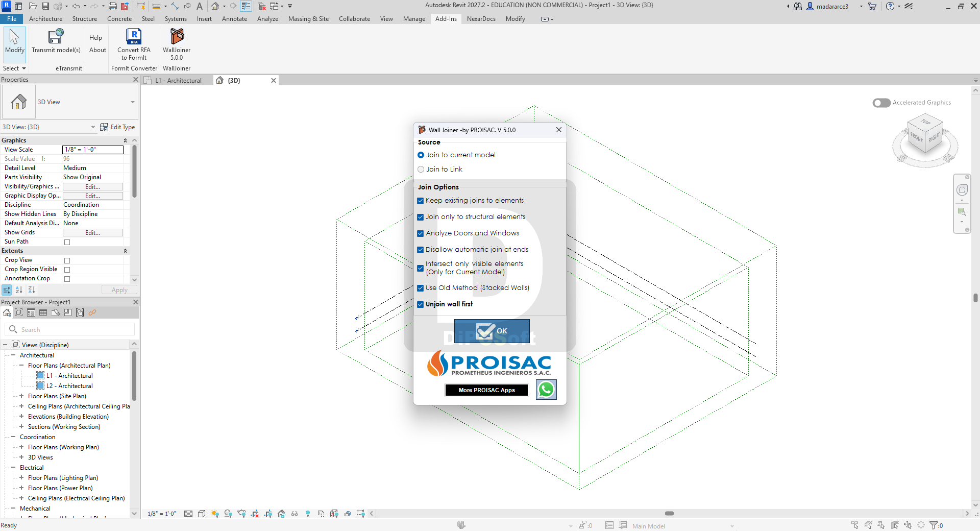
Task: Open the WhatsApp contact icon in dialog
Action: coord(546,390)
